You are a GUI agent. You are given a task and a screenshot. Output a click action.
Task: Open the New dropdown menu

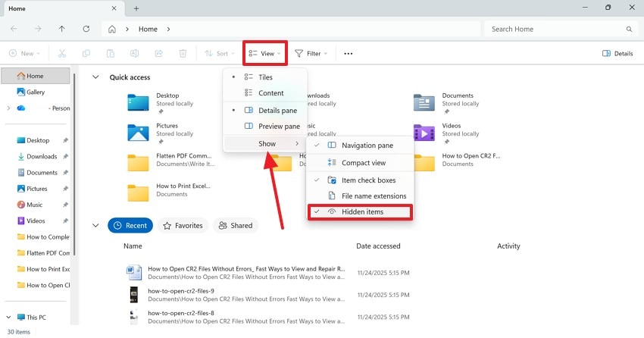click(x=24, y=53)
